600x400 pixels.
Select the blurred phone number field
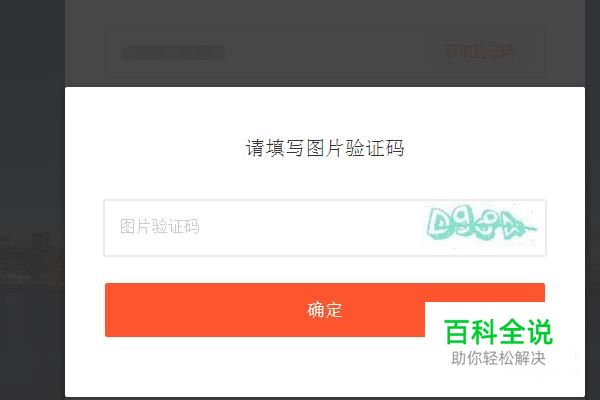pyautogui.click(x=173, y=53)
